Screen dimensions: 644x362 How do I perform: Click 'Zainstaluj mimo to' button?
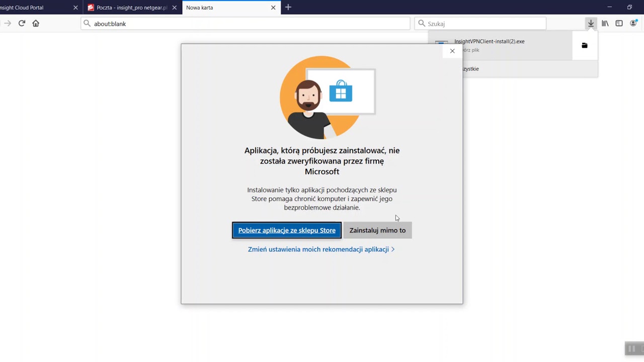(377, 230)
